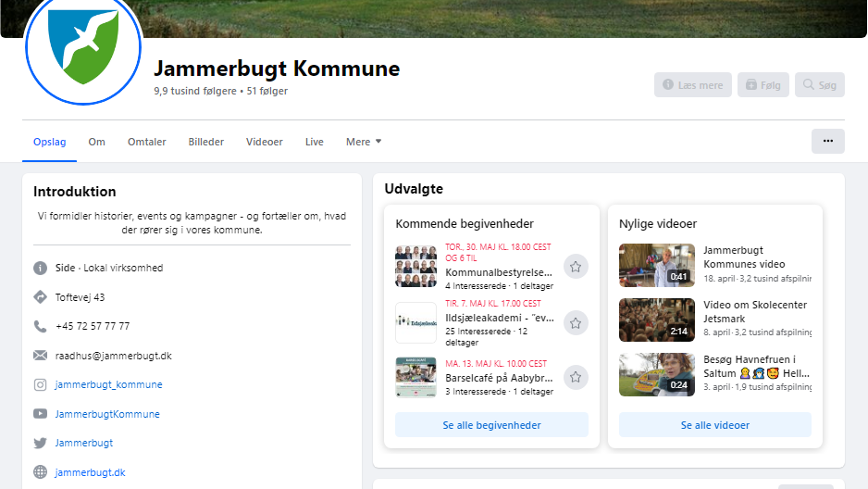Open the Kommunalbestyrelse event title
The height and width of the screenshot is (489, 868).
pyautogui.click(x=499, y=272)
